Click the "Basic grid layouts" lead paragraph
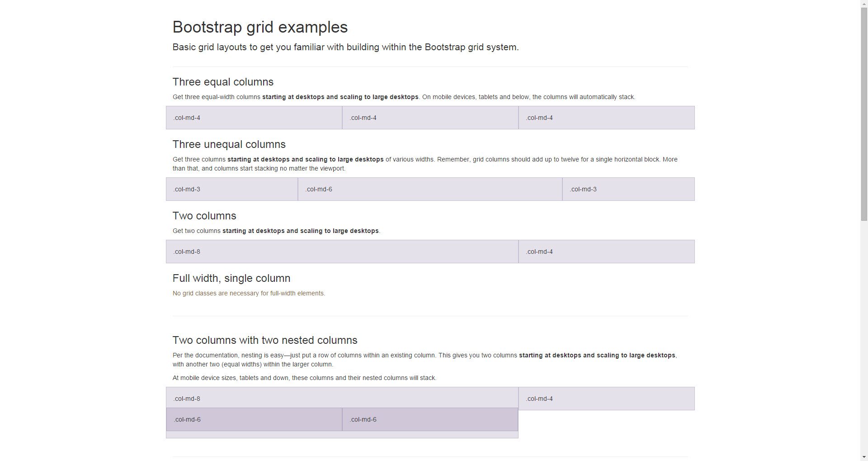The image size is (868, 461). 345,47
